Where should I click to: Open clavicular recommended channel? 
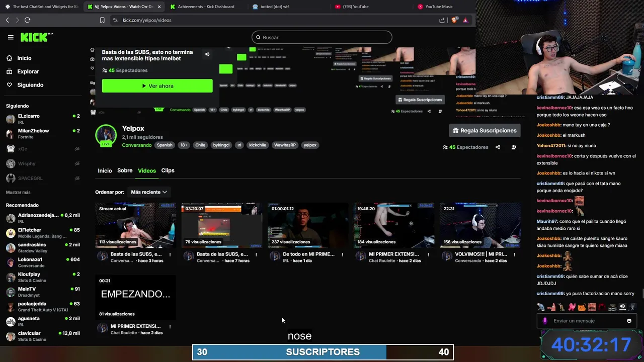[x=43, y=336]
